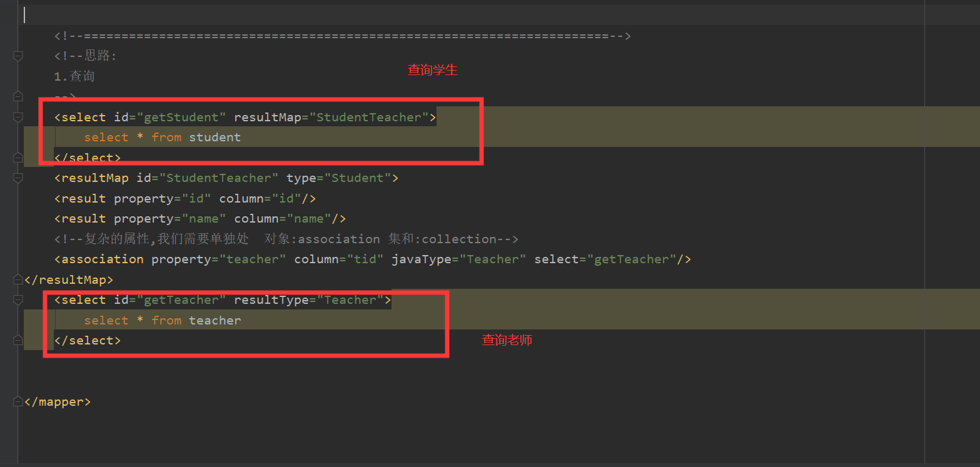Image resolution: width=980 pixels, height=467 pixels.
Task: Click id="StudentTeacher" in the resultMap tag
Action: click(208, 178)
